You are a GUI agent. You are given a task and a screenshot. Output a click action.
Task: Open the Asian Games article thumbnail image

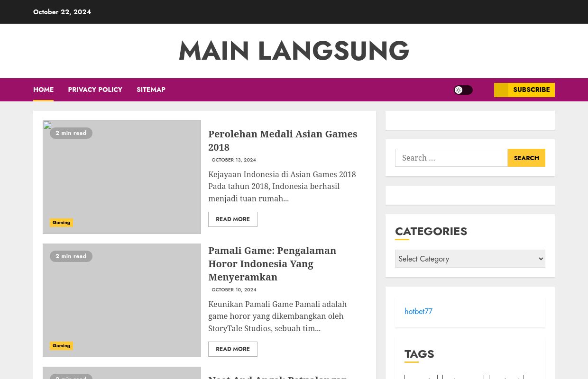click(x=122, y=177)
